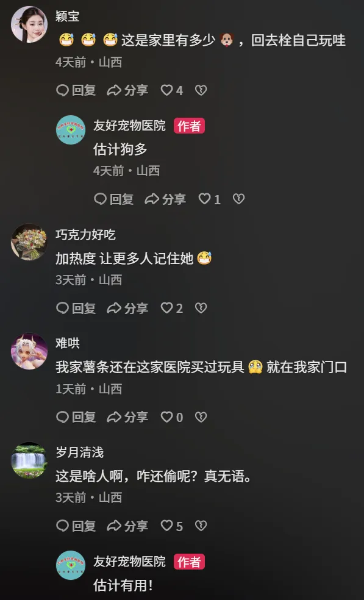Reply to the author's 估计狗多 comment

(x=113, y=199)
